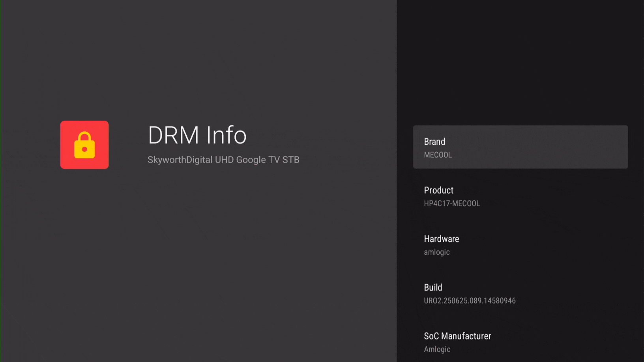Click the lowercase amlogic hardware value

tap(436, 252)
